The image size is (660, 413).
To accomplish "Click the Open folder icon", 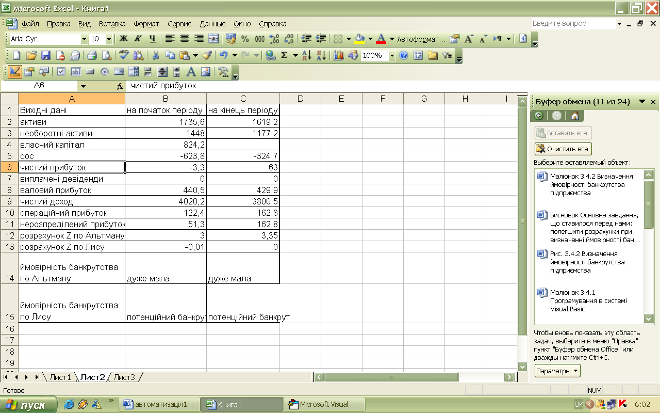I will tap(31, 55).
